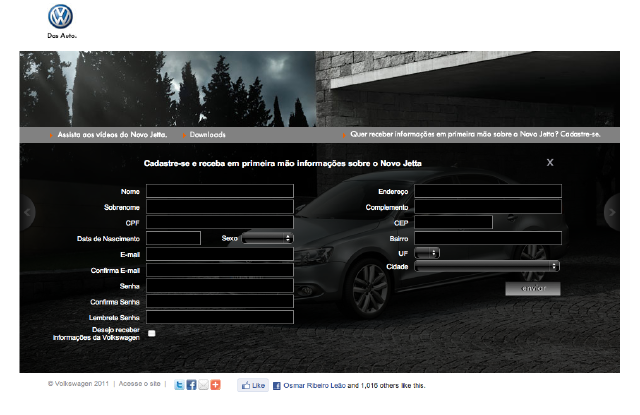Focus the CEP input field
Image resolution: width=640 pixels, height=415 pixels.
click(453, 222)
